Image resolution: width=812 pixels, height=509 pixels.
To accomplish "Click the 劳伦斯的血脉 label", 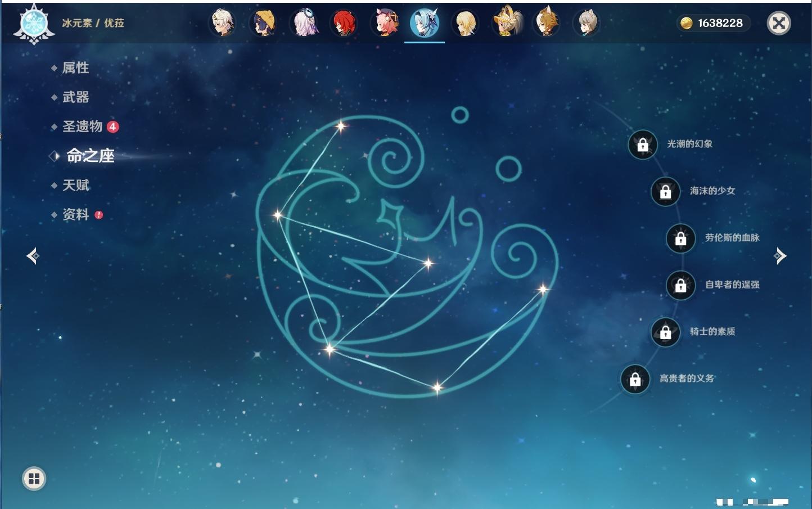I will click(732, 238).
